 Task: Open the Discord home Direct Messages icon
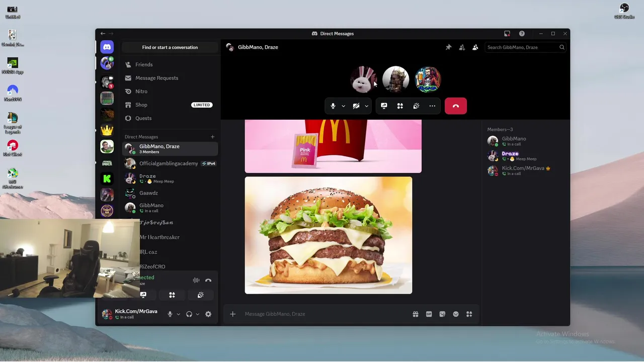(107, 47)
